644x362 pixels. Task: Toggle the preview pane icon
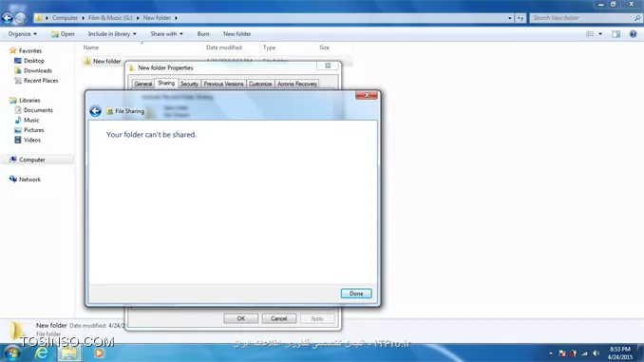pos(616,33)
